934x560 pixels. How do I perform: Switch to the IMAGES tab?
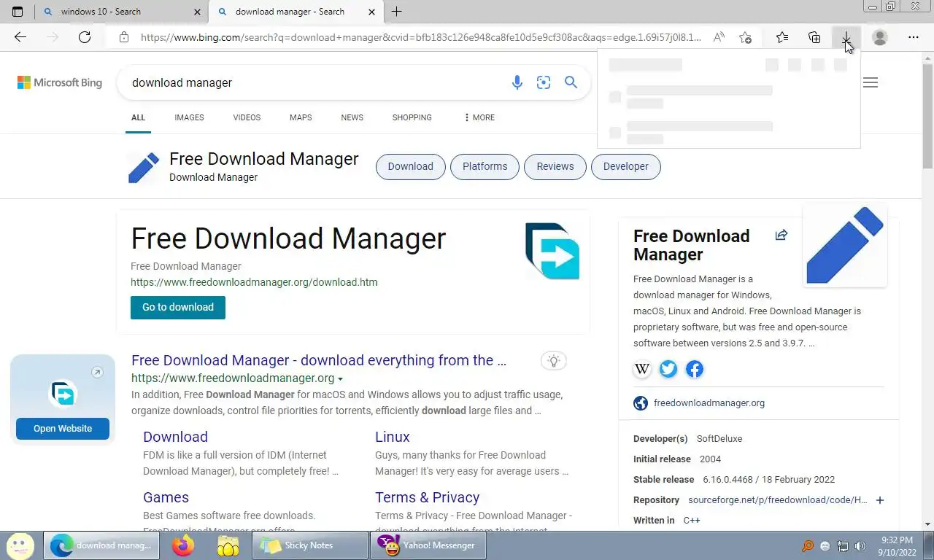(189, 117)
